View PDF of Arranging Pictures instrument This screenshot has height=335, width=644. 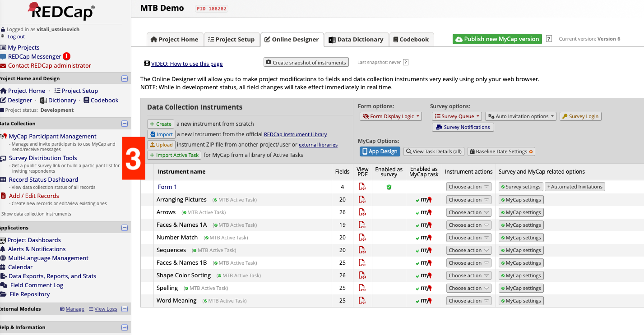(x=362, y=199)
